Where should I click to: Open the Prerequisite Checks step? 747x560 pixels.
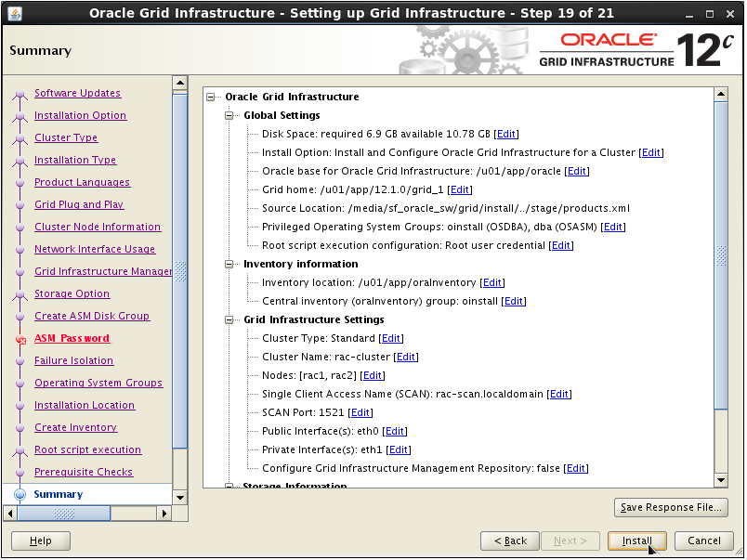(84, 473)
